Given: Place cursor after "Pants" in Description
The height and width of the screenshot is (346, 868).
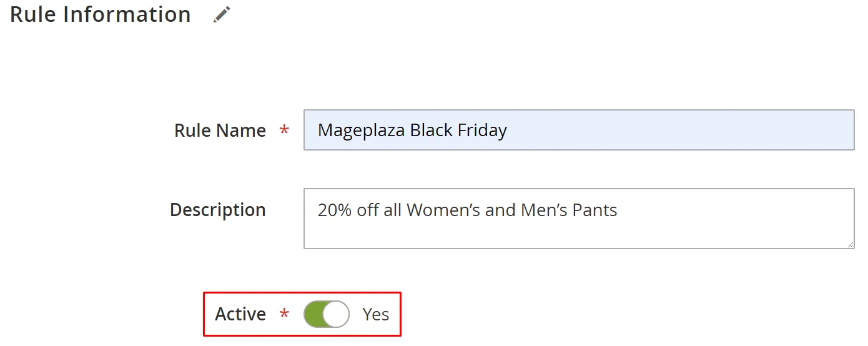Looking at the screenshot, I should (x=618, y=210).
